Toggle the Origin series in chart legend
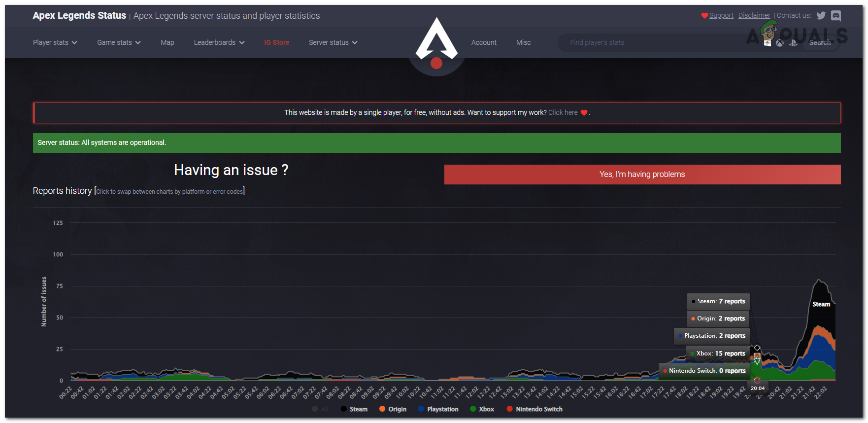The width and height of the screenshot is (868, 423). coord(393,409)
